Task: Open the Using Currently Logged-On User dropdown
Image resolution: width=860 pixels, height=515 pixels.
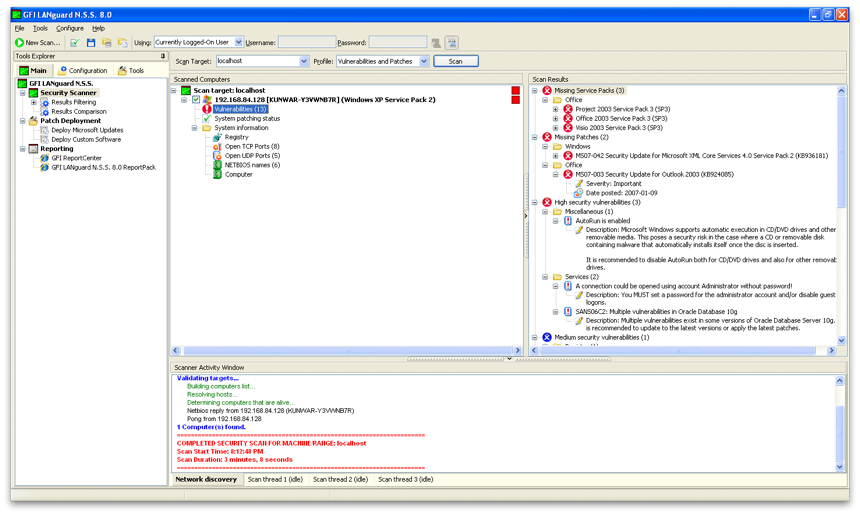Action: 237,43
